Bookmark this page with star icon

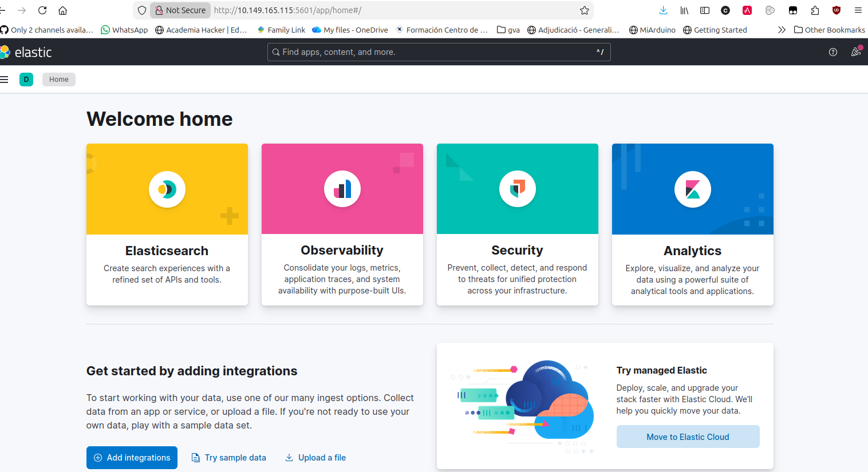(585, 10)
